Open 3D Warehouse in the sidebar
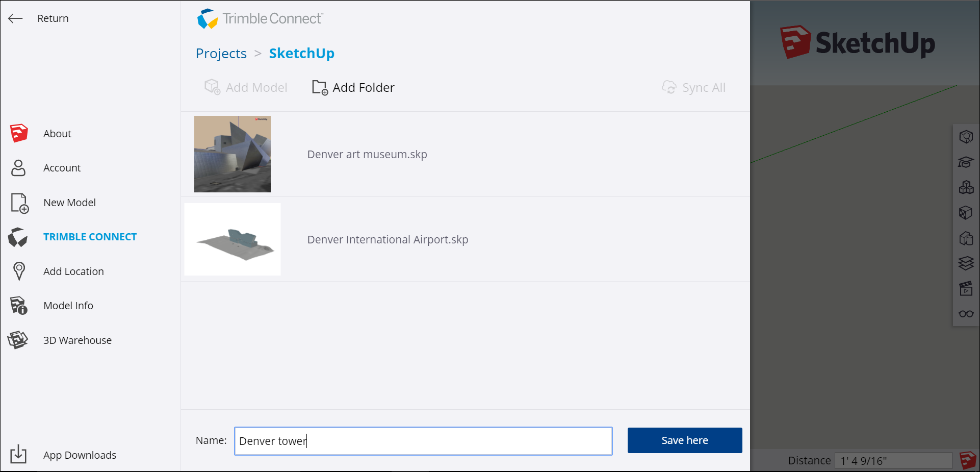This screenshot has height=472, width=980. tap(78, 340)
